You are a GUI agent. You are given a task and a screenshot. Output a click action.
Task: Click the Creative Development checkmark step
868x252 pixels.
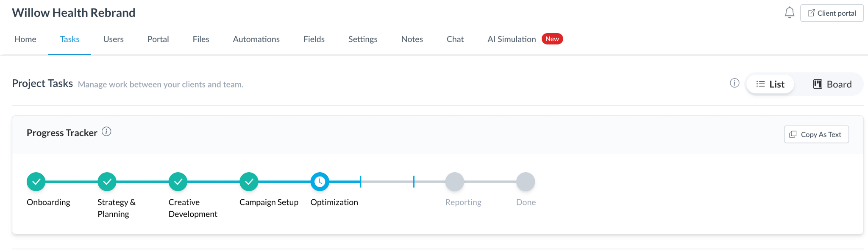click(x=178, y=182)
